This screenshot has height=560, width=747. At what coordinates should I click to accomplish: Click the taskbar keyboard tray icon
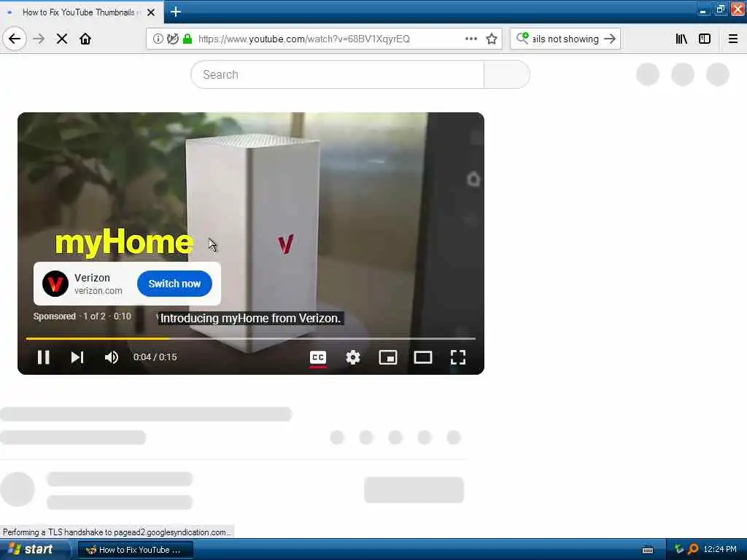pyautogui.click(x=648, y=550)
